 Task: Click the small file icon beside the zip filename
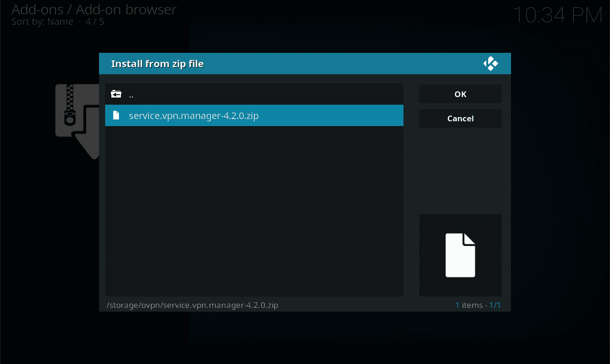click(116, 116)
